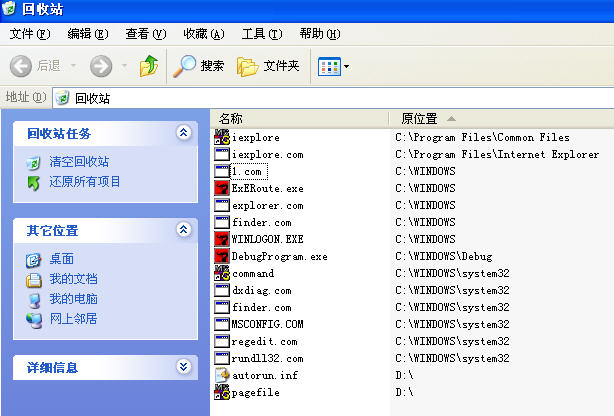Click the Desktop (桌面) icon in sidebar
The image size is (614, 416).
34,260
